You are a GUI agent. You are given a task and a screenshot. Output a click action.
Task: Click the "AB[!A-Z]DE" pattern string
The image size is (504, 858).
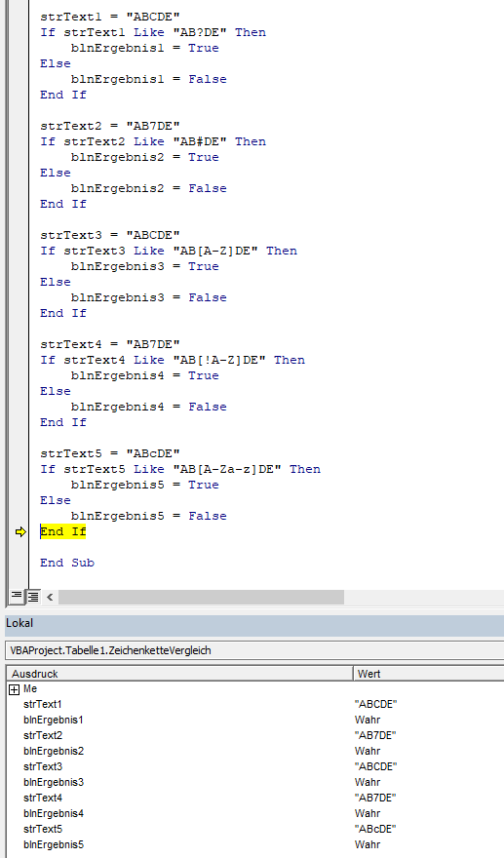[x=219, y=360]
